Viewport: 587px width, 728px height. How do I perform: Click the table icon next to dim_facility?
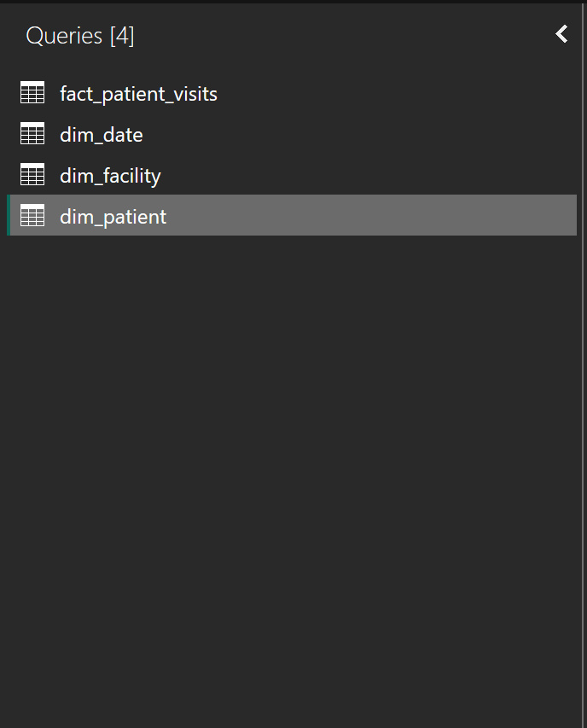coord(32,174)
